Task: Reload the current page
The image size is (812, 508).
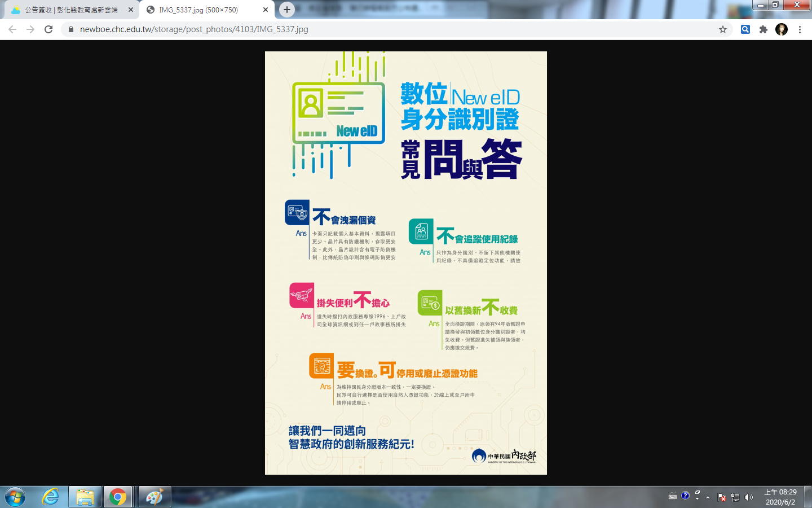Action: click(48, 29)
